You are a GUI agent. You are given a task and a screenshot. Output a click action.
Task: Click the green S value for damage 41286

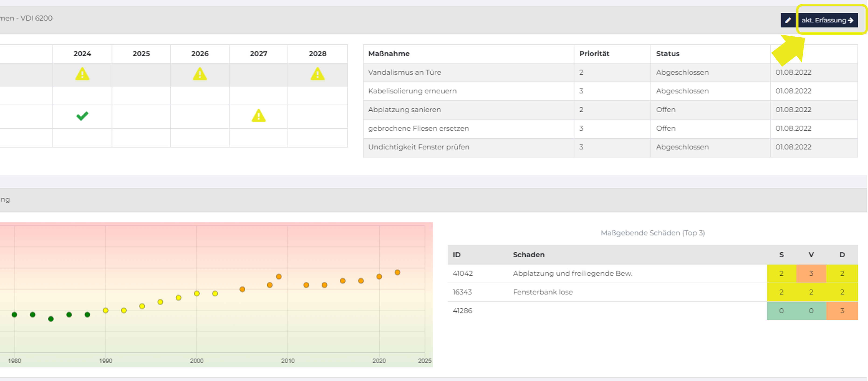point(781,311)
